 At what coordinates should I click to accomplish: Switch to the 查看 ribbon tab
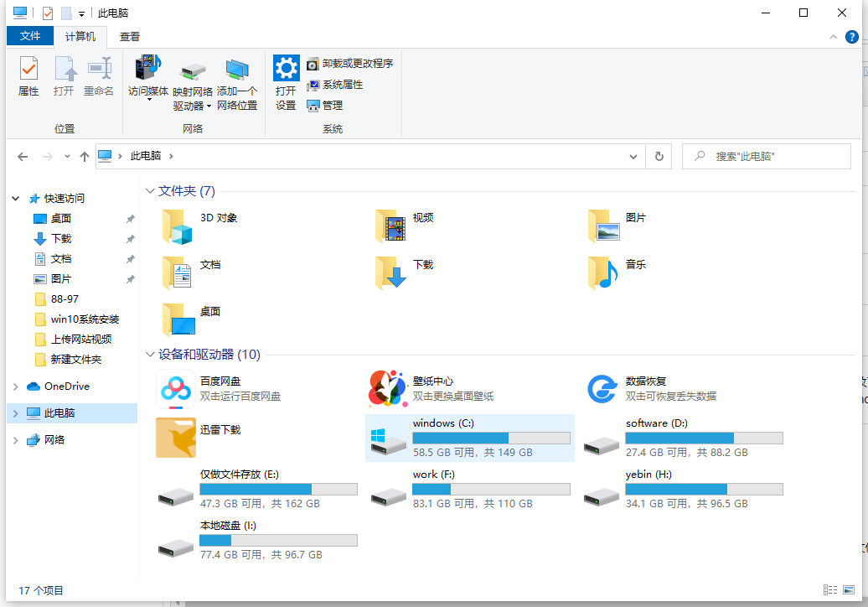pyautogui.click(x=130, y=37)
